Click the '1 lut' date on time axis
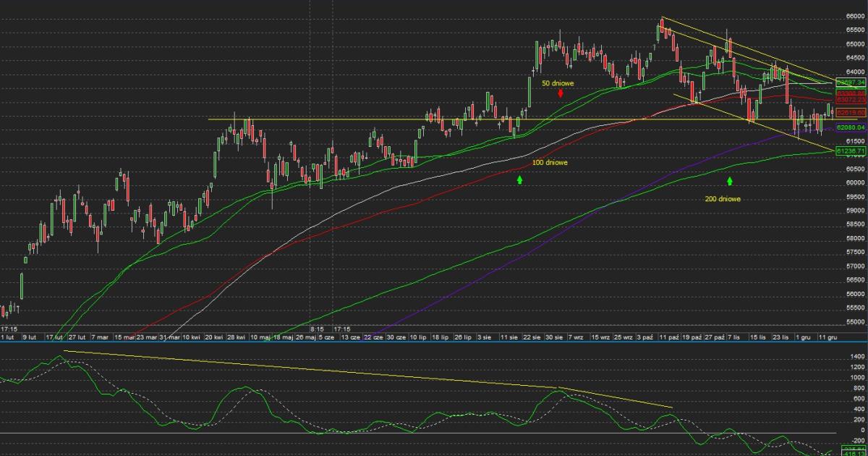This screenshot has width=868, height=456. [7, 337]
